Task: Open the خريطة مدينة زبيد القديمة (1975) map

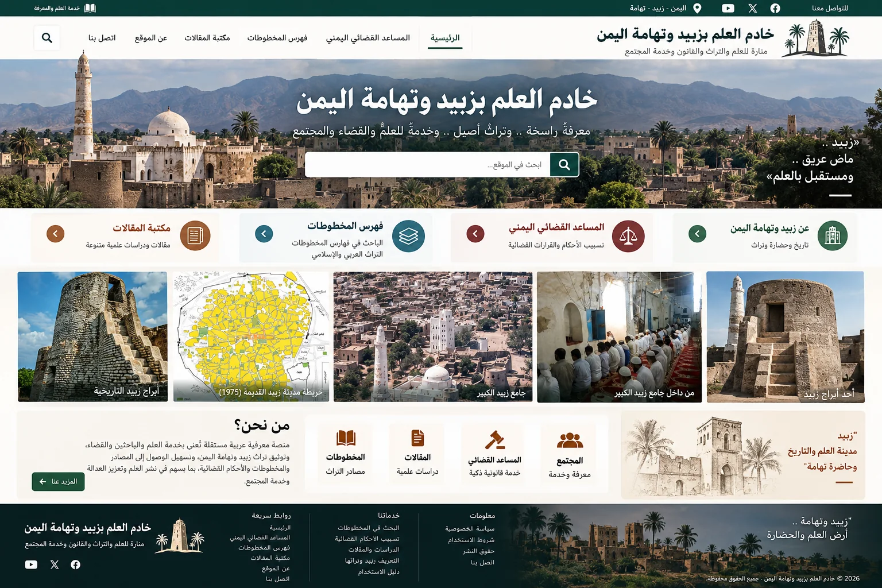Action: [251, 337]
